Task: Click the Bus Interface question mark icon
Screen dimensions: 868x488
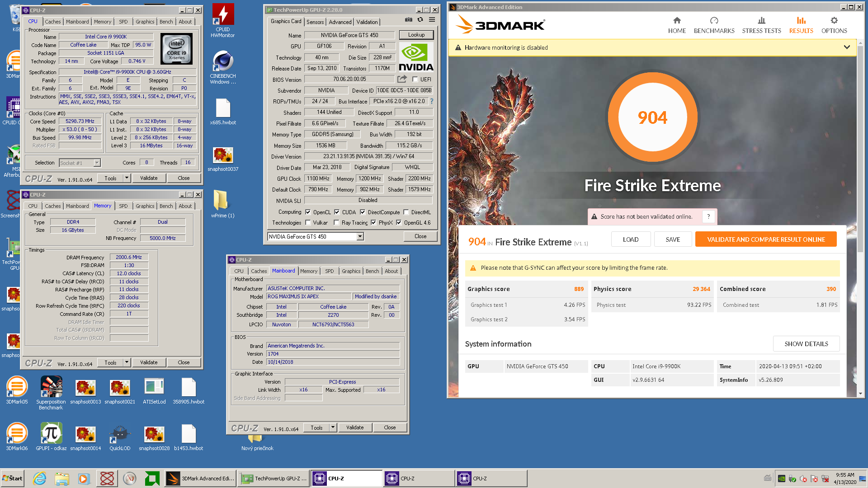Action: tap(432, 101)
